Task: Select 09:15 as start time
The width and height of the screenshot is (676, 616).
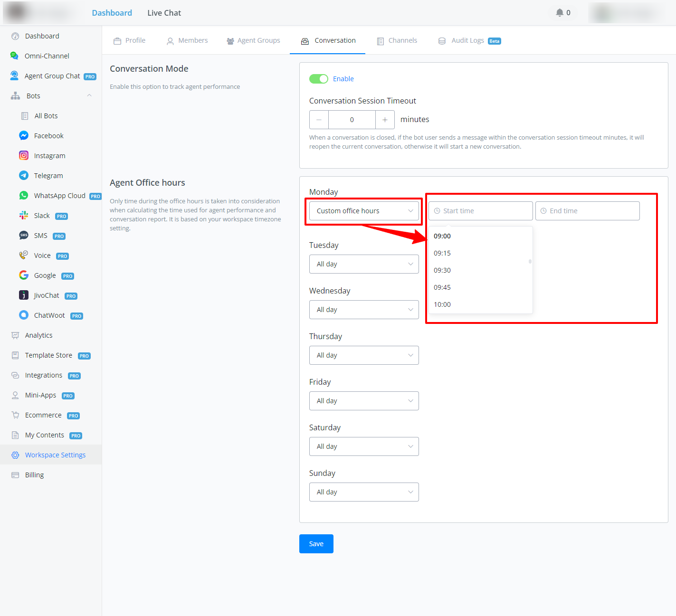Action: point(480,253)
